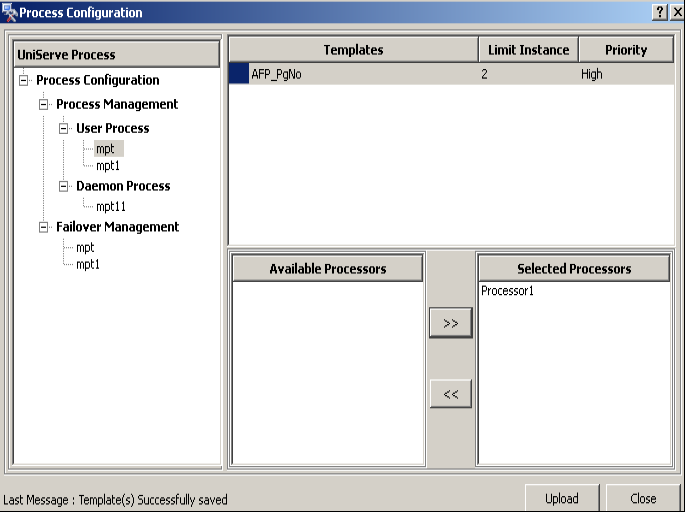The image size is (685, 512).
Task: Click the Priority column header
Action: click(625, 50)
